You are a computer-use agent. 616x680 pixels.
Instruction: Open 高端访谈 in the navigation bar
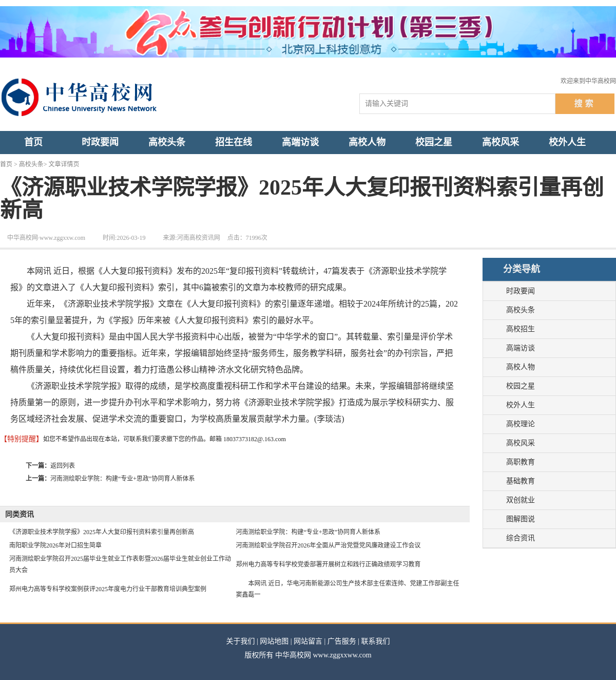tap(300, 142)
